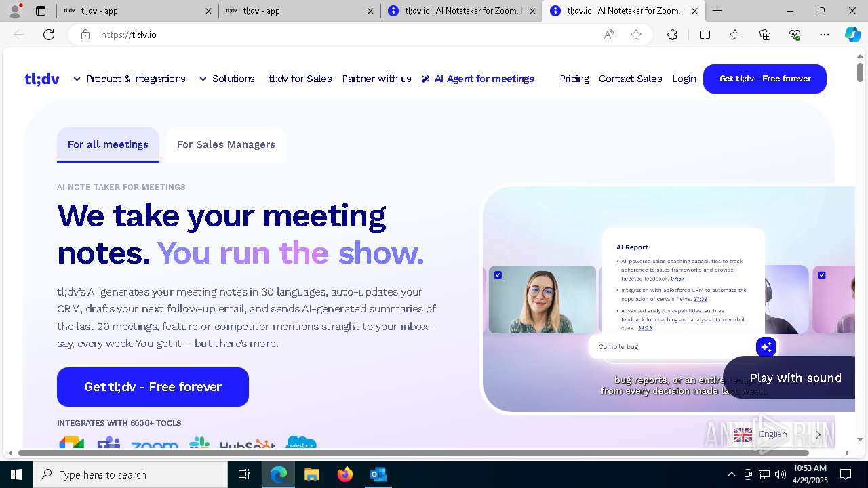Click the vertical page scrollbar thumb

pyautogui.click(x=860, y=72)
